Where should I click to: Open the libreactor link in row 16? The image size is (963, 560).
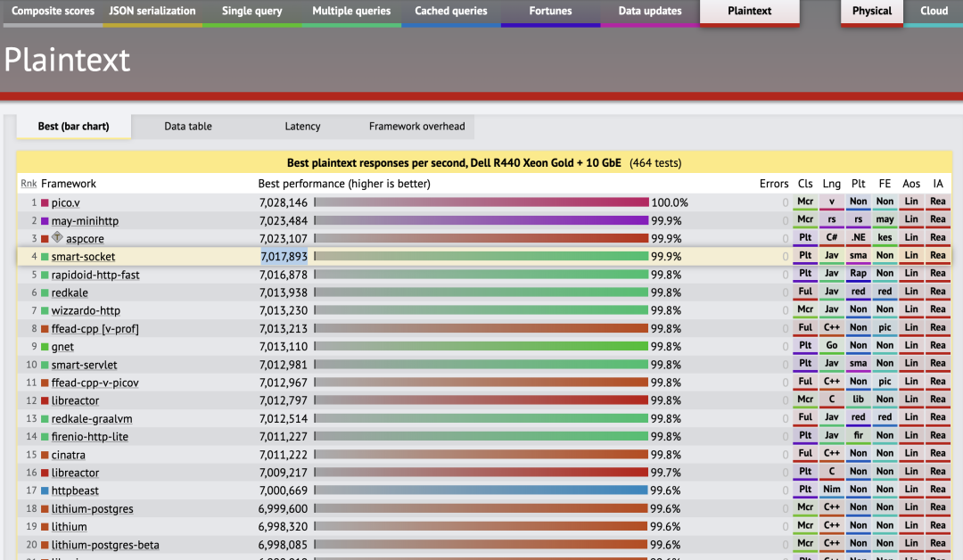coord(75,473)
